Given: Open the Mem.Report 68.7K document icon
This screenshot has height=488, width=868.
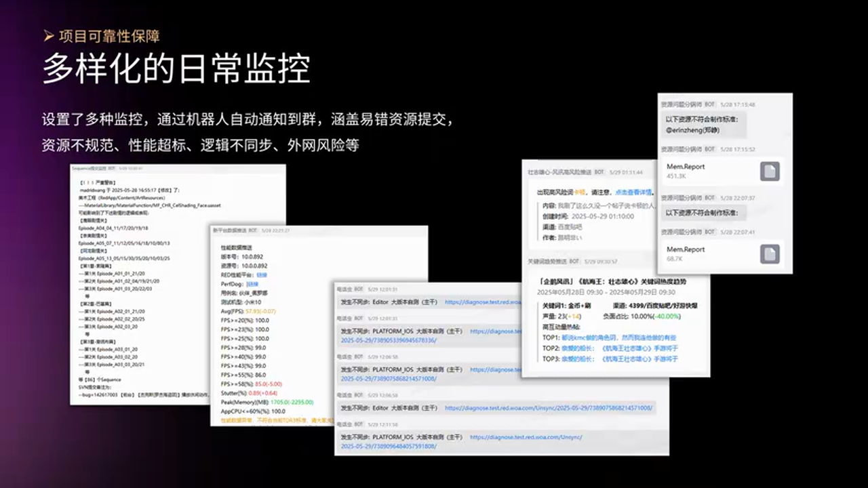Looking at the screenshot, I should point(771,252).
